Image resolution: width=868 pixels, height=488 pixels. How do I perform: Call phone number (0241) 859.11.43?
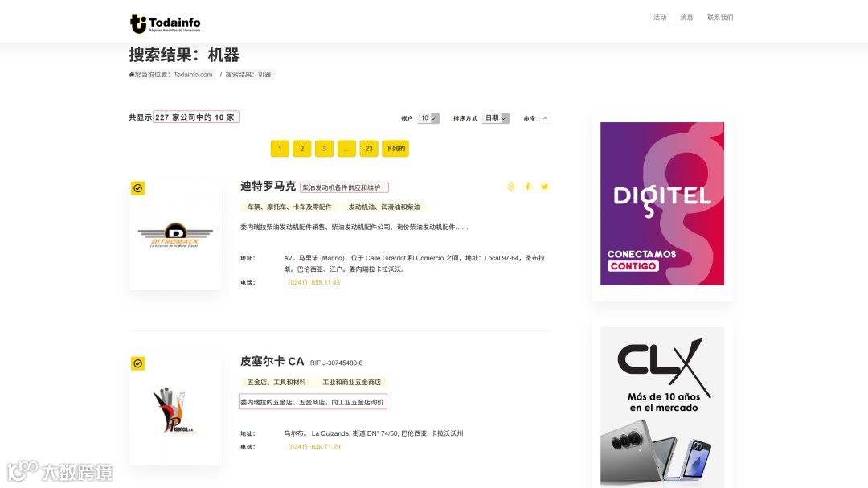314,282
